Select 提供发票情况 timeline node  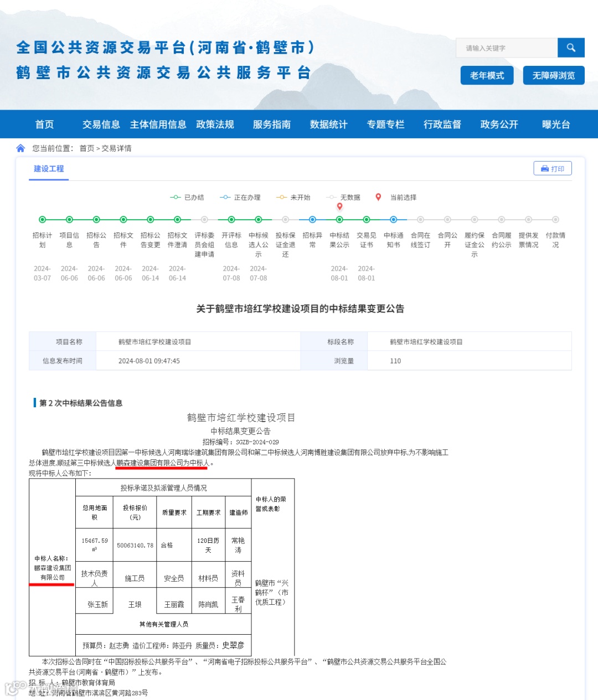pyautogui.click(x=528, y=220)
